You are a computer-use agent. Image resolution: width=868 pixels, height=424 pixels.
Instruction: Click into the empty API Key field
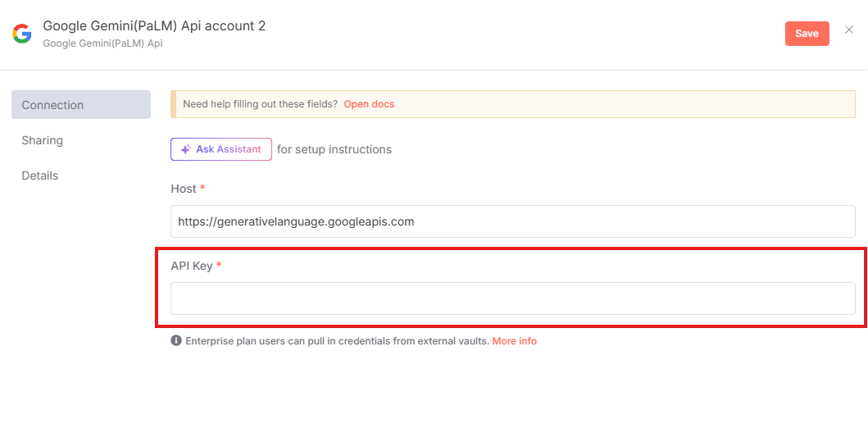pos(513,299)
